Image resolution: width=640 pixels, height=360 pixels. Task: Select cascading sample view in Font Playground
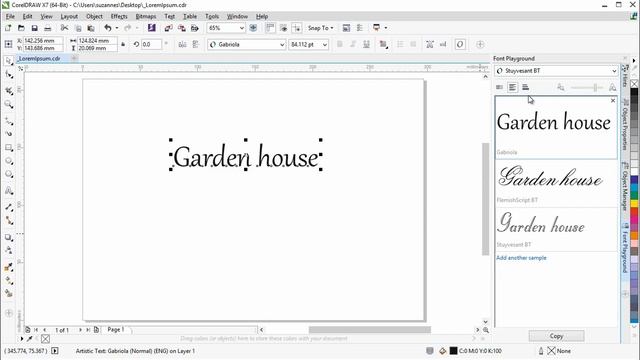click(x=526, y=87)
